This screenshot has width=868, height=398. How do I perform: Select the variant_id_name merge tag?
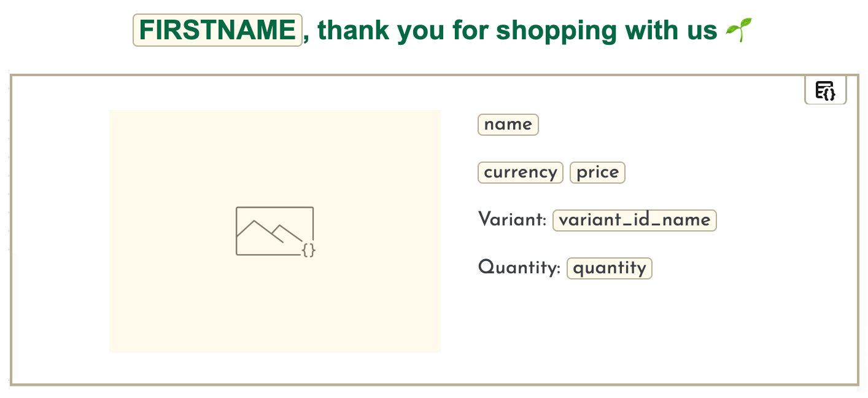point(634,220)
